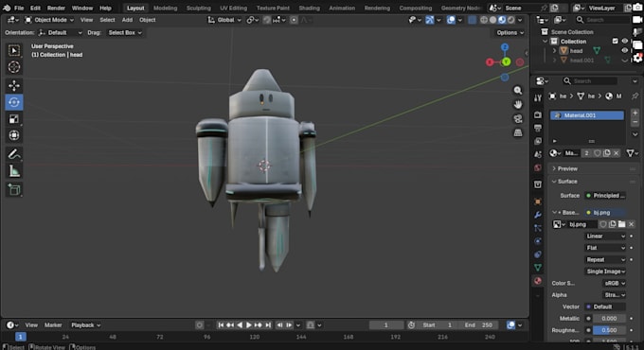Select the Measure ruler tool

click(14, 171)
